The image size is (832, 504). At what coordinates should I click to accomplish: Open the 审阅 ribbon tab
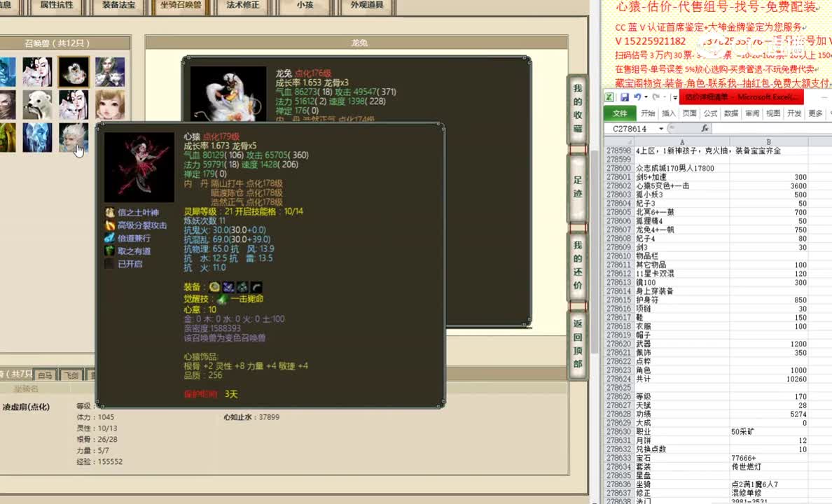[x=752, y=113]
